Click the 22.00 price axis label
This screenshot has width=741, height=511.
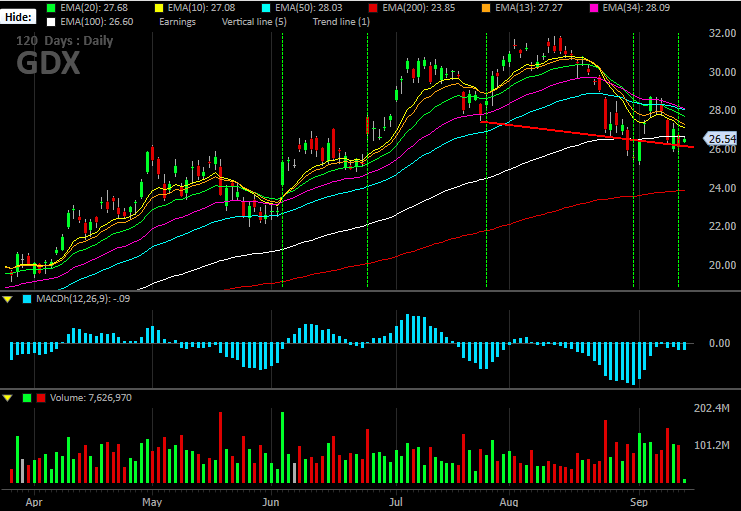click(723, 226)
